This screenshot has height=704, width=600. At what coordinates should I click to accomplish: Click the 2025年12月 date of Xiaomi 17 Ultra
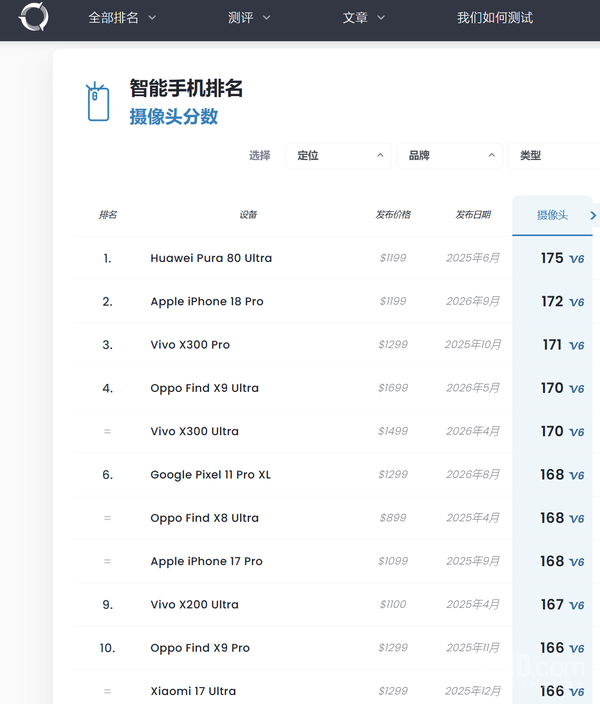[473, 691]
